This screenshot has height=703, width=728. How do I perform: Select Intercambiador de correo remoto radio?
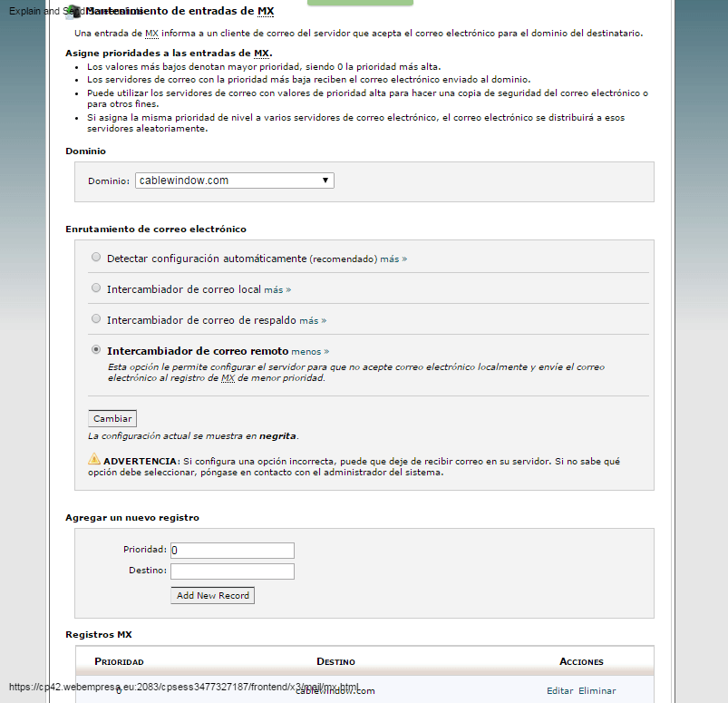click(96, 349)
